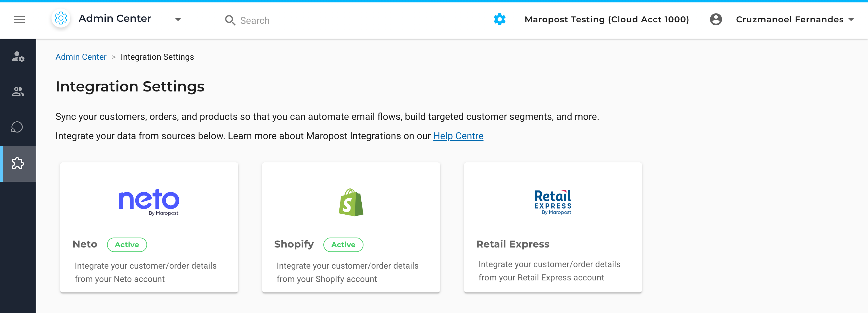Click Integration Settings breadcrumb text
The height and width of the screenshot is (313, 868).
pyautogui.click(x=157, y=57)
